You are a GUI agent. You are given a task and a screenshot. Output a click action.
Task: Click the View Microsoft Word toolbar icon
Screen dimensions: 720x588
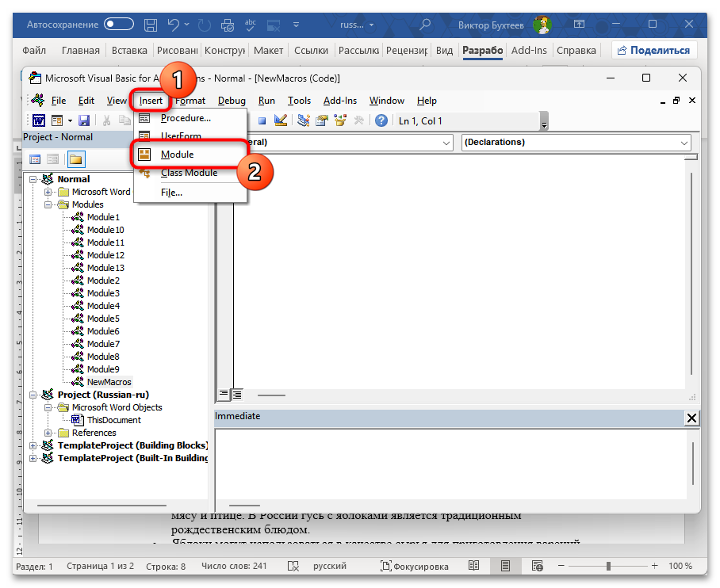tap(39, 120)
